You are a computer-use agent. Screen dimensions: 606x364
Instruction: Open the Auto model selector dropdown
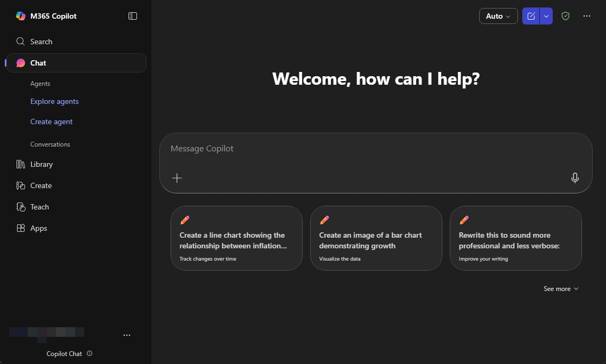point(498,16)
